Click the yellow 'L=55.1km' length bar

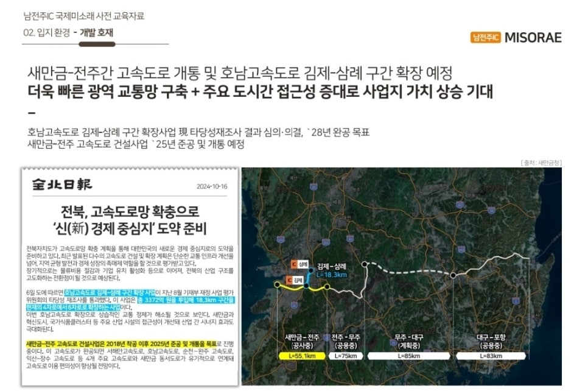[x=302, y=356]
